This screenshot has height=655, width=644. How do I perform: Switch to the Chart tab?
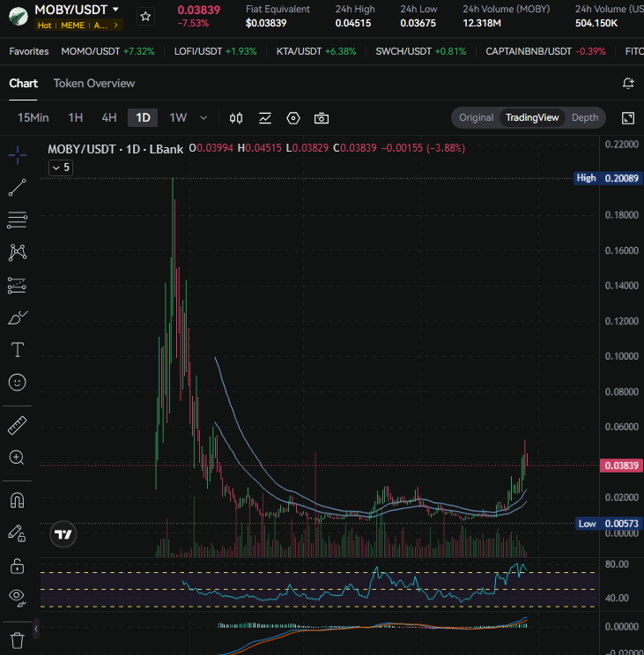[x=24, y=84]
